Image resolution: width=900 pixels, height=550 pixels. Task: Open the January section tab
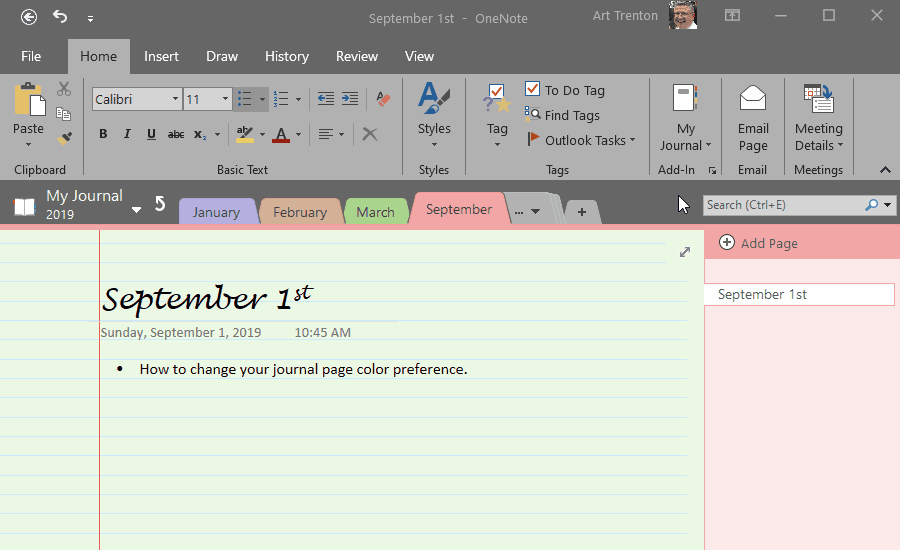click(216, 212)
